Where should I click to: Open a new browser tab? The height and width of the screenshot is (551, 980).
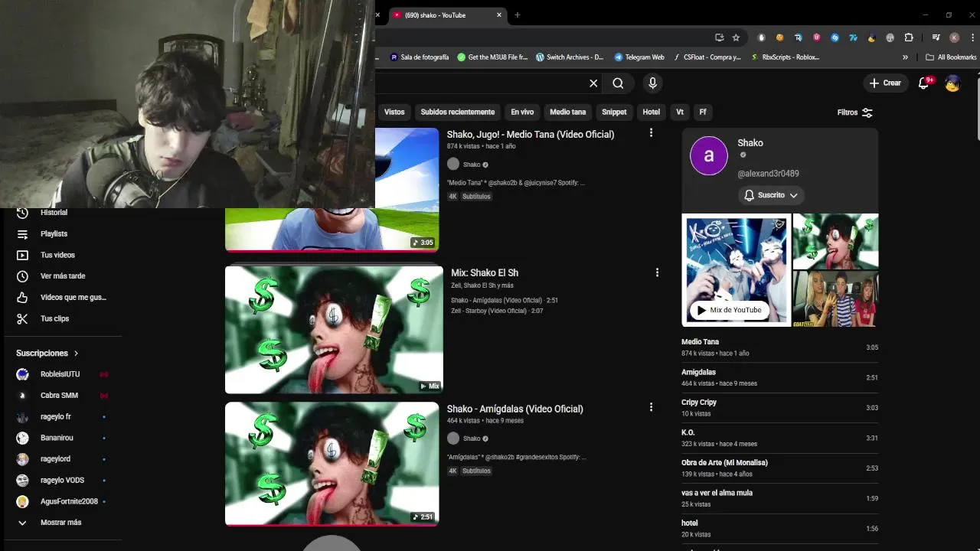518,15
